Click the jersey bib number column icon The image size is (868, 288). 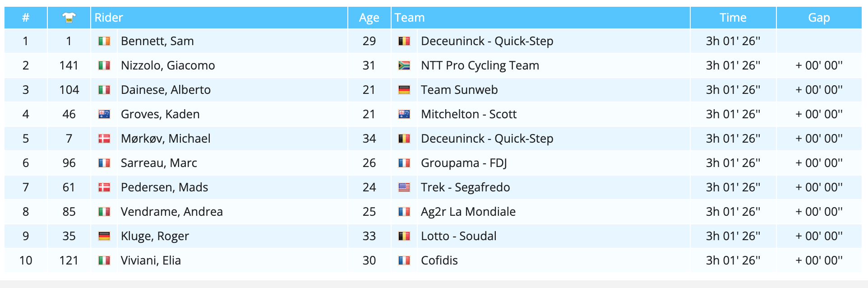coord(69,18)
